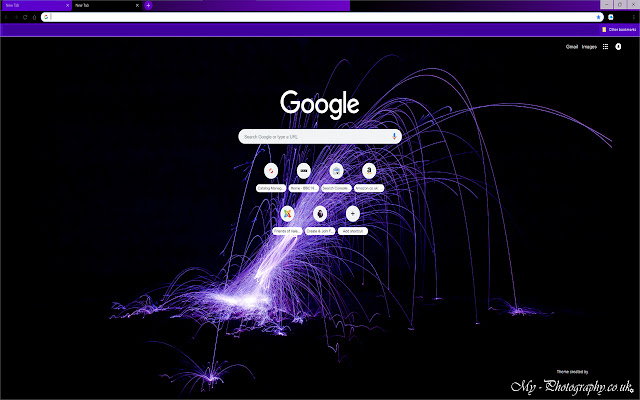The height and width of the screenshot is (400, 640).
Task: Close the second New Tab tab
Action: tap(137, 5)
